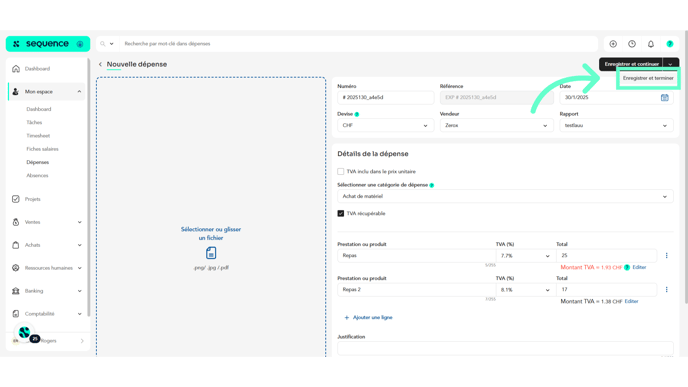Click Sélectionner ou glisser un fichier
Image resolution: width=688 pixels, height=387 pixels.
(211, 233)
